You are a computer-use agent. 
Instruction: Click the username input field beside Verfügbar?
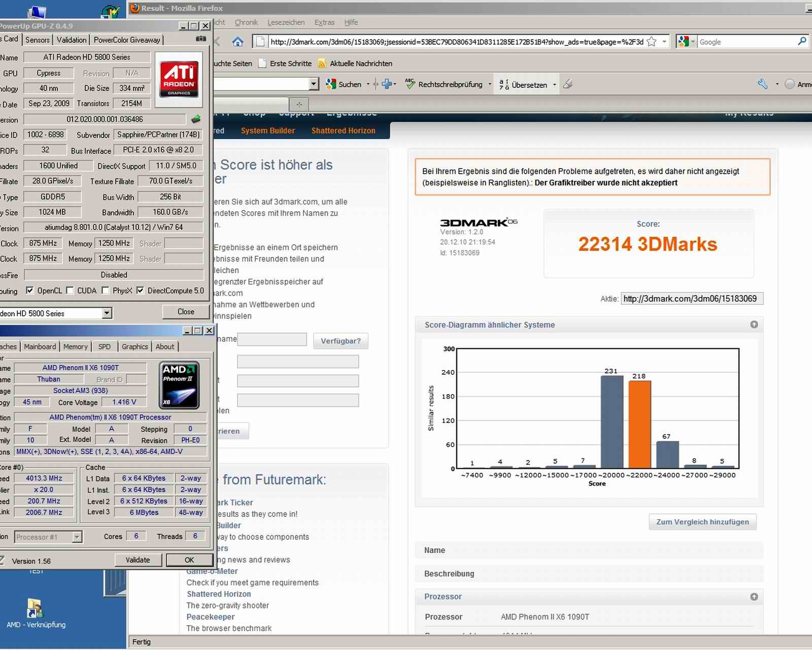tap(272, 339)
